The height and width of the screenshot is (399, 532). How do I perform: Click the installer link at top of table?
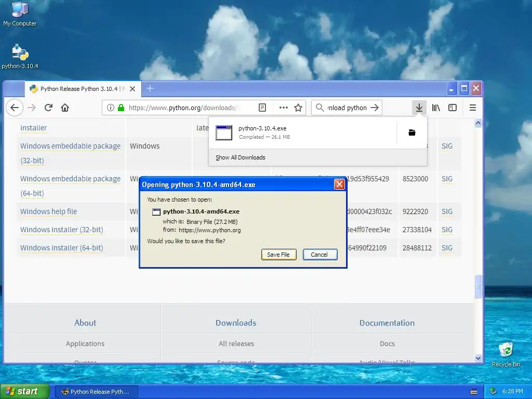pyautogui.click(x=34, y=128)
